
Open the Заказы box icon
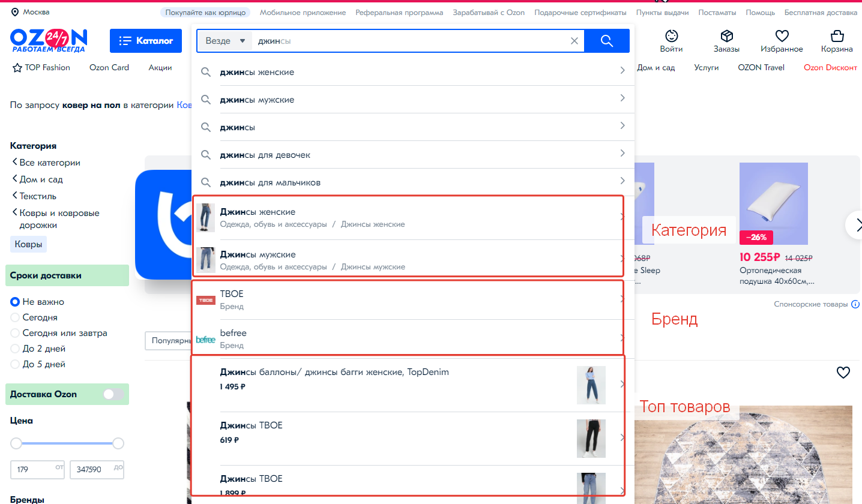[x=726, y=35]
